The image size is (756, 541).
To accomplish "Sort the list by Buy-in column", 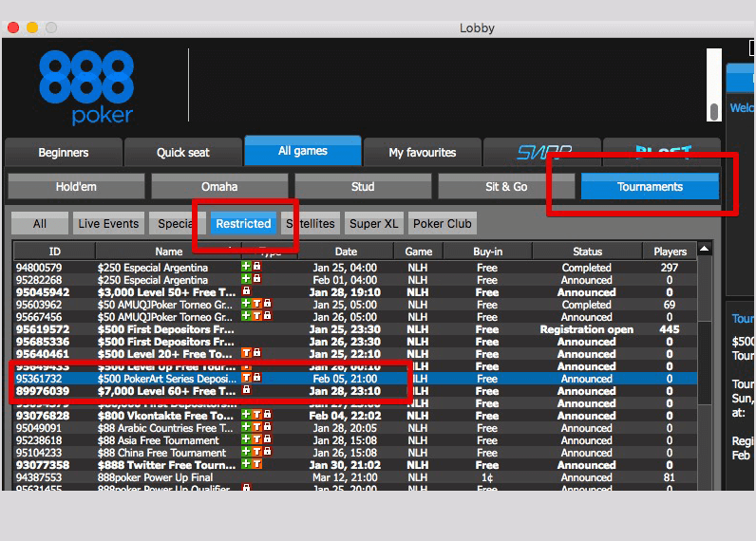I will pyautogui.click(x=486, y=252).
